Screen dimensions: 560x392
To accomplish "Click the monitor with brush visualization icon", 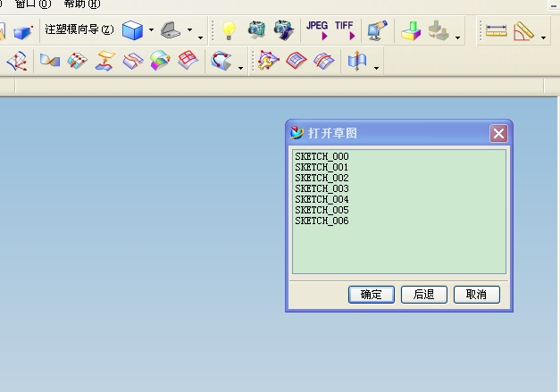I will click(377, 30).
